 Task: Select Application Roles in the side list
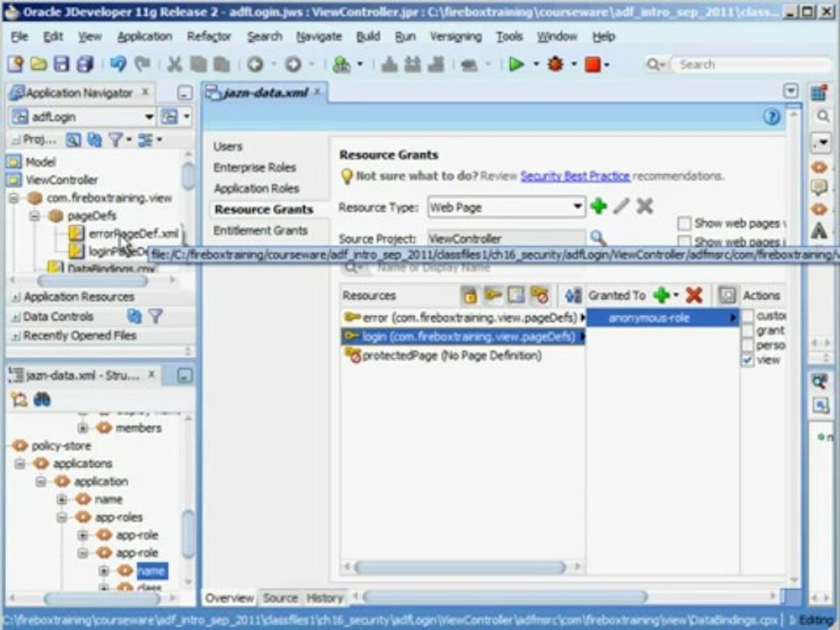pos(256,189)
